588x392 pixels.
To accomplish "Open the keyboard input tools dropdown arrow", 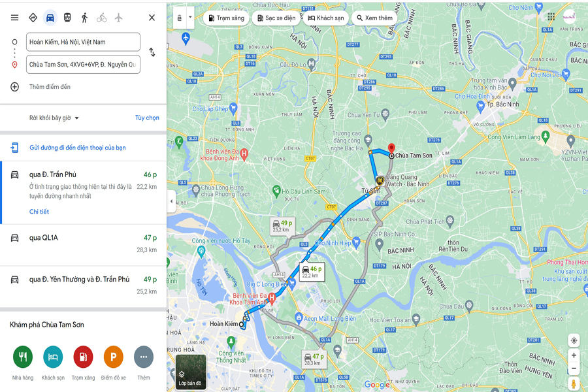I will click(x=190, y=17).
